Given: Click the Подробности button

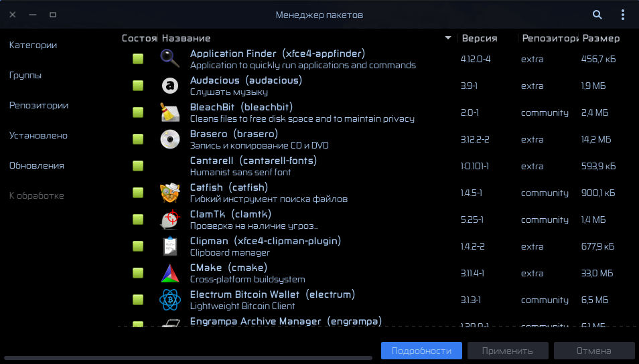Looking at the screenshot, I should coord(421,351).
